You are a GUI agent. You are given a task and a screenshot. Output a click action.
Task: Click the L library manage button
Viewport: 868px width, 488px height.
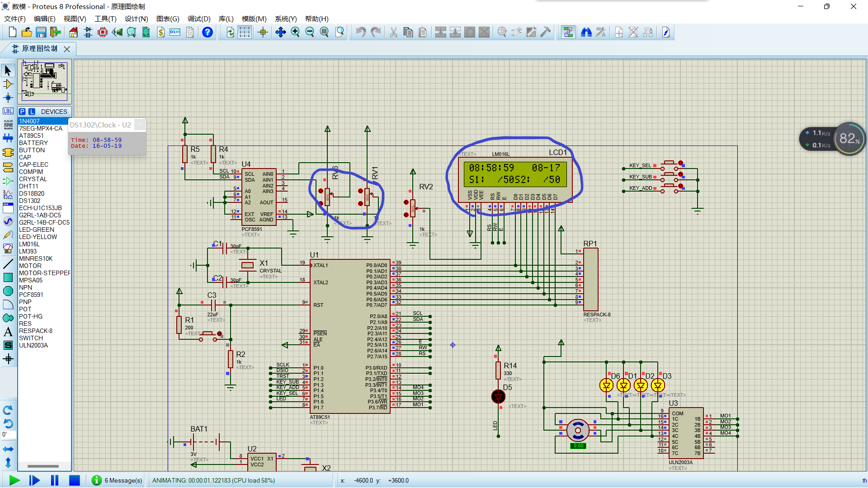(x=32, y=112)
